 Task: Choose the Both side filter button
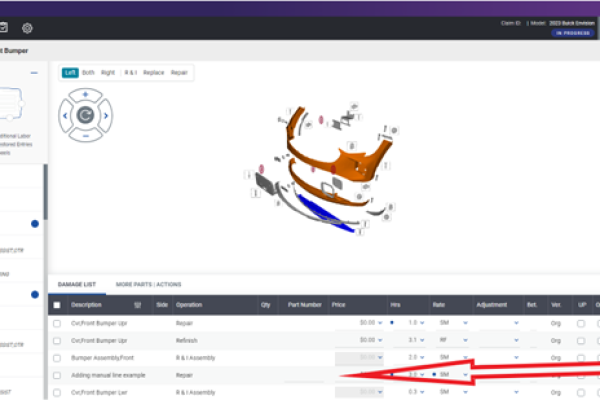coord(89,73)
